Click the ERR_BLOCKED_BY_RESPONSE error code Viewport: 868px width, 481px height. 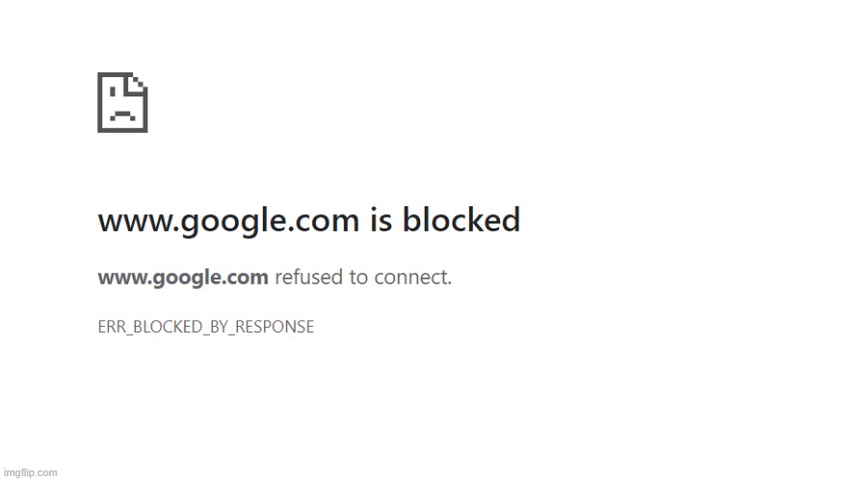pos(205,327)
